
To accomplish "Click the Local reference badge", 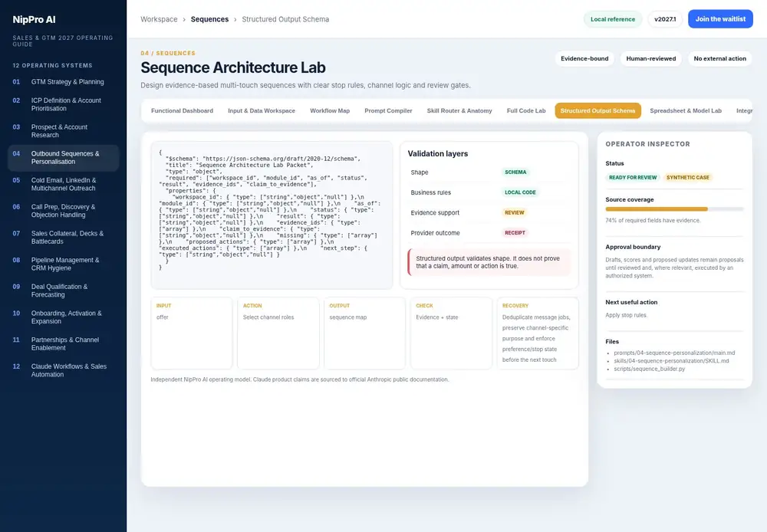I will [x=612, y=19].
